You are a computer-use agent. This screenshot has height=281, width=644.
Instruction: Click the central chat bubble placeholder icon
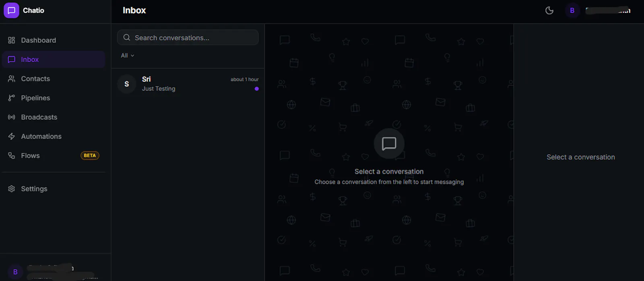389,144
